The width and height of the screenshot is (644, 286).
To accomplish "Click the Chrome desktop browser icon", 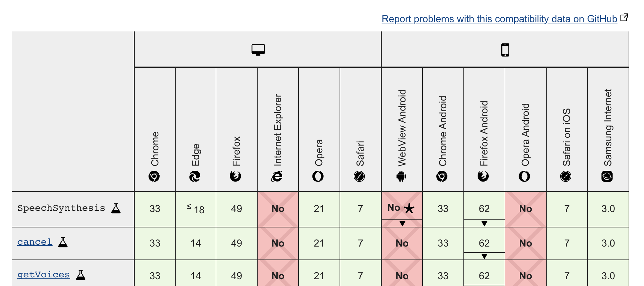I will click(154, 176).
